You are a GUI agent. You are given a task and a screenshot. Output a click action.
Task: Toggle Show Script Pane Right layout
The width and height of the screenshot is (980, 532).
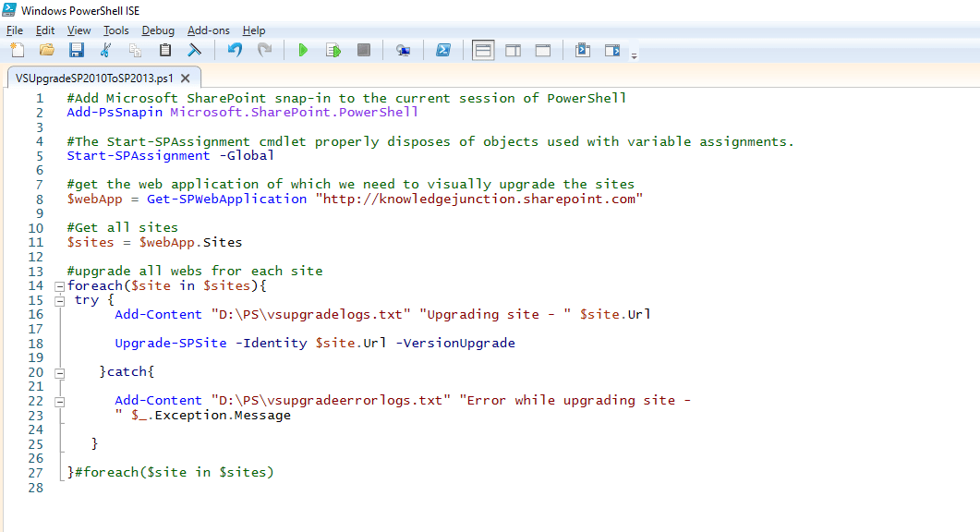pyautogui.click(x=514, y=50)
